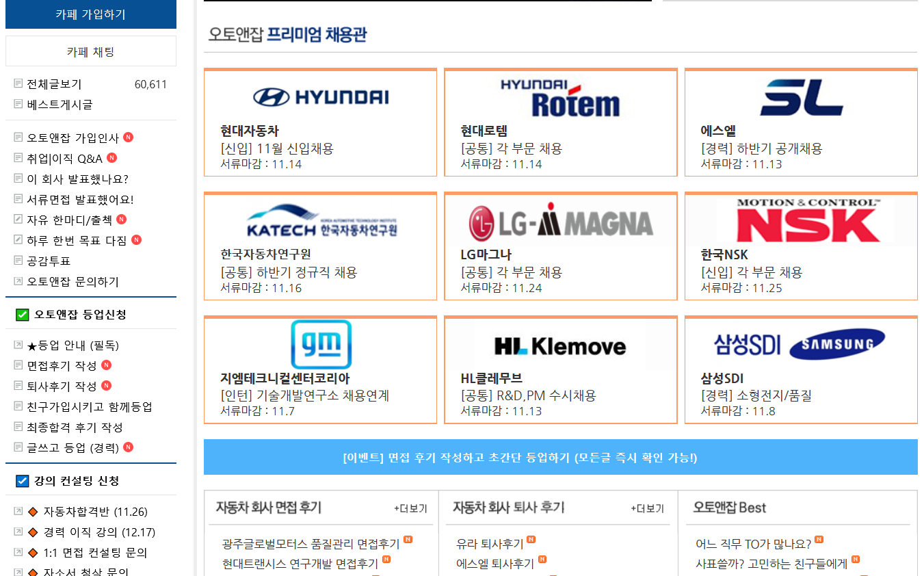Open 삼성SDI 소형전지/품질 posting
924x576 pixels.
click(x=756, y=395)
